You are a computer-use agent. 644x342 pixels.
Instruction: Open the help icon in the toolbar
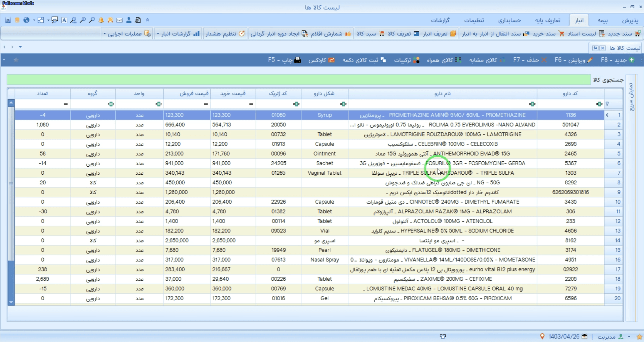pos(8,20)
